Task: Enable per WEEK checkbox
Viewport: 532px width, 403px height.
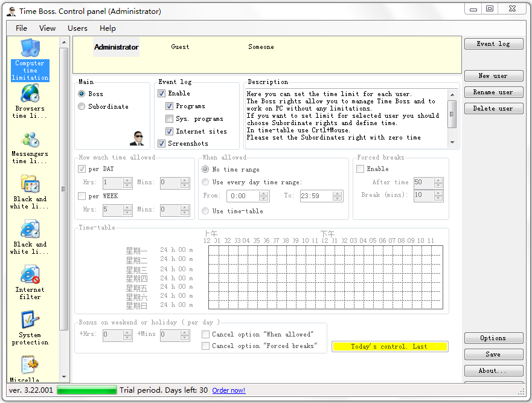Action: [x=82, y=196]
